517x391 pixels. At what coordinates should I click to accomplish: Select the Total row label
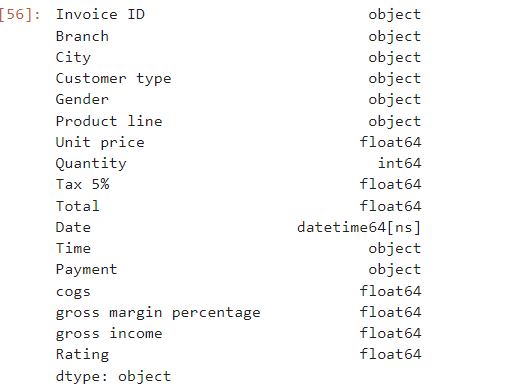(78, 206)
